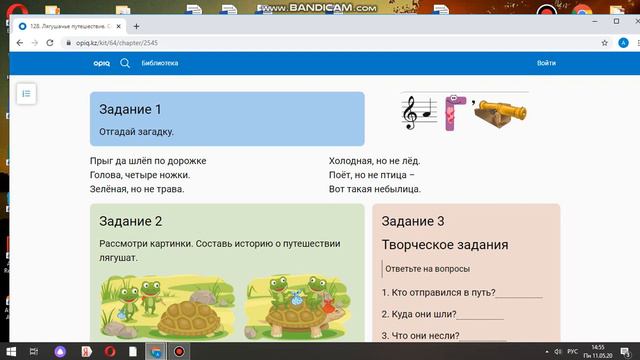Open the notification center icon
The image size is (640, 360).
coord(625,351)
